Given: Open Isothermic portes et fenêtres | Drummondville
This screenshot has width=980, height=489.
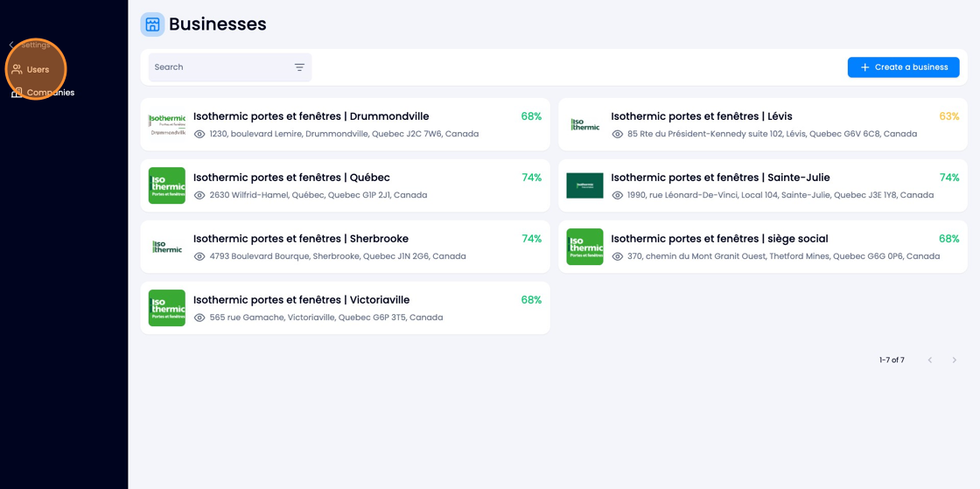Looking at the screenshot, I should pos(311,116).
